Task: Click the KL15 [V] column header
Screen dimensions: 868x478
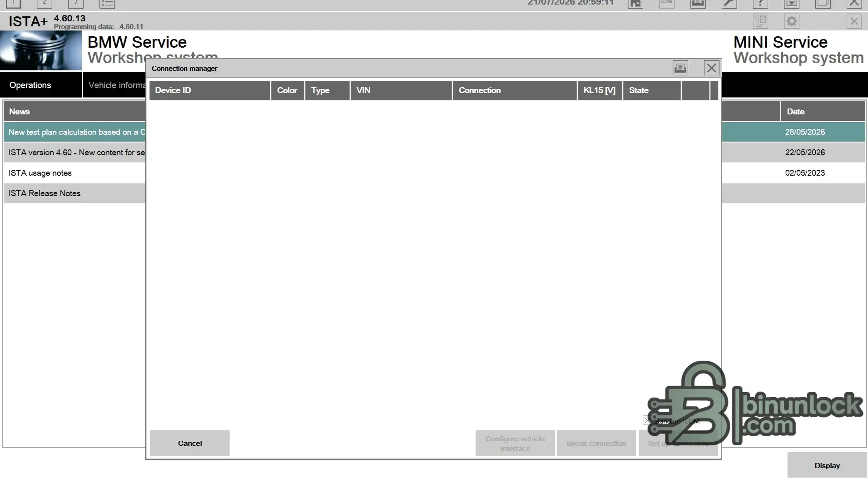Action: (600, 90)
